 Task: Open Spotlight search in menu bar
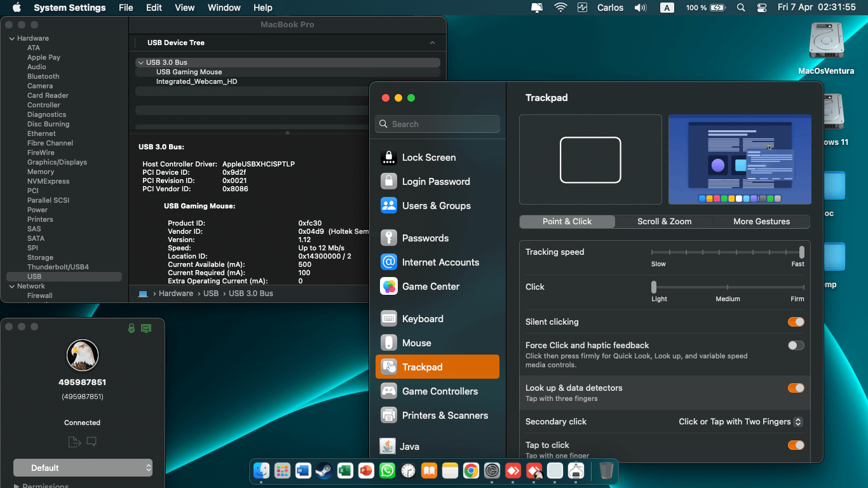(741, 8)
